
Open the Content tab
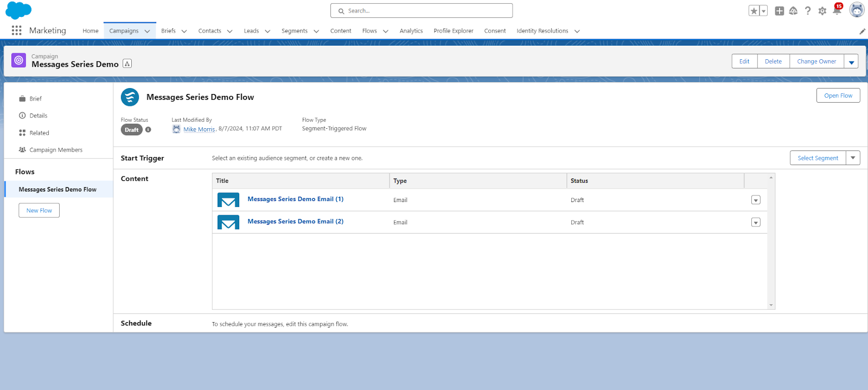(x=341, y=31)
